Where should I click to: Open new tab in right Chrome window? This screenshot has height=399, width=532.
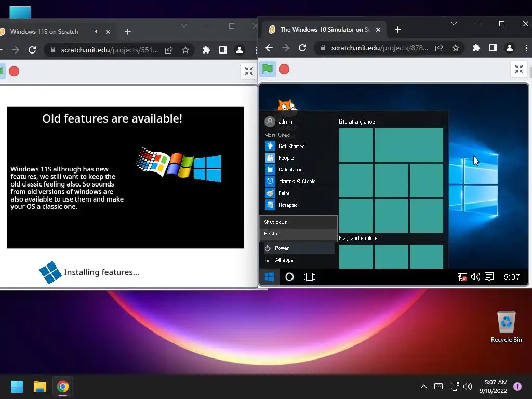(398, 30)
